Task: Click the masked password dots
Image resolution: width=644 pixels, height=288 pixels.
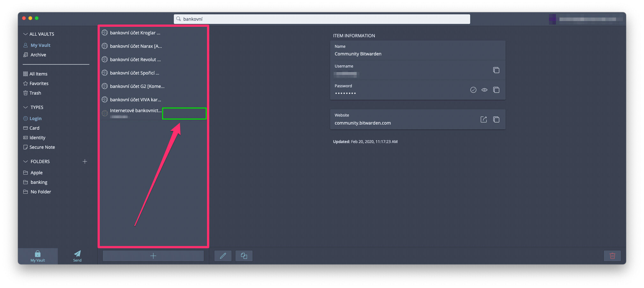Action: 345,93
